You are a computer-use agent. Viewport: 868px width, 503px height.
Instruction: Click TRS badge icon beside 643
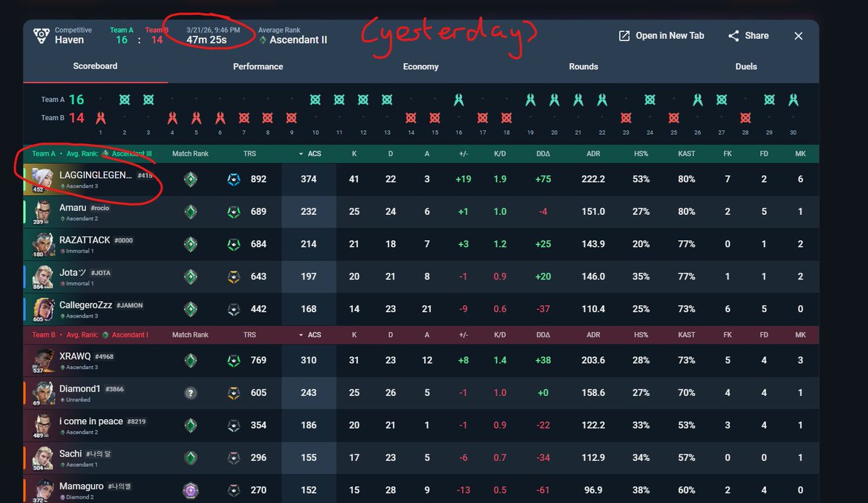click(233, 276)
